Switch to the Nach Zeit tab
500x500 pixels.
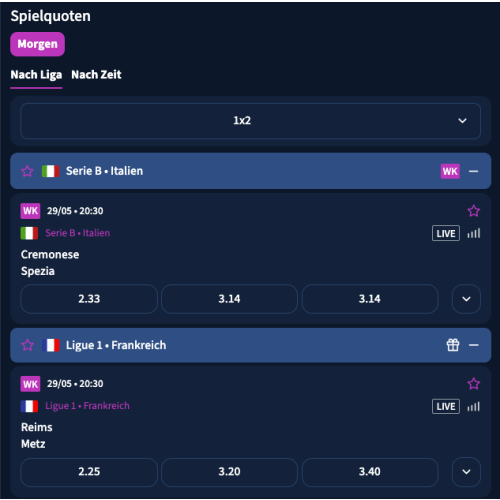[96, 75]
